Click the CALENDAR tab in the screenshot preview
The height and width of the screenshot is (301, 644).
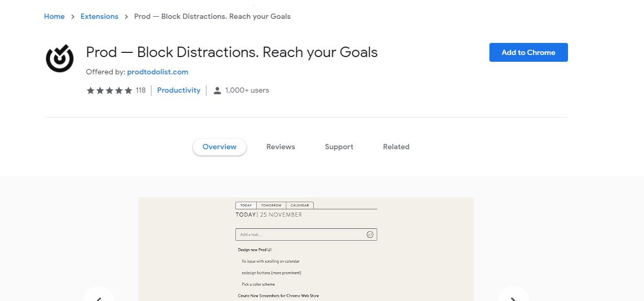[300, 205]
